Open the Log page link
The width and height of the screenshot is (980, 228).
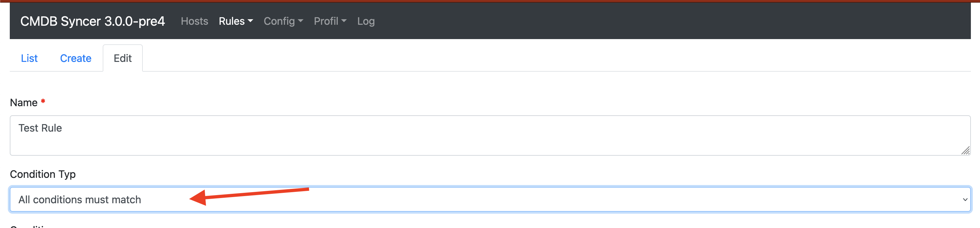tap(365, 21)
